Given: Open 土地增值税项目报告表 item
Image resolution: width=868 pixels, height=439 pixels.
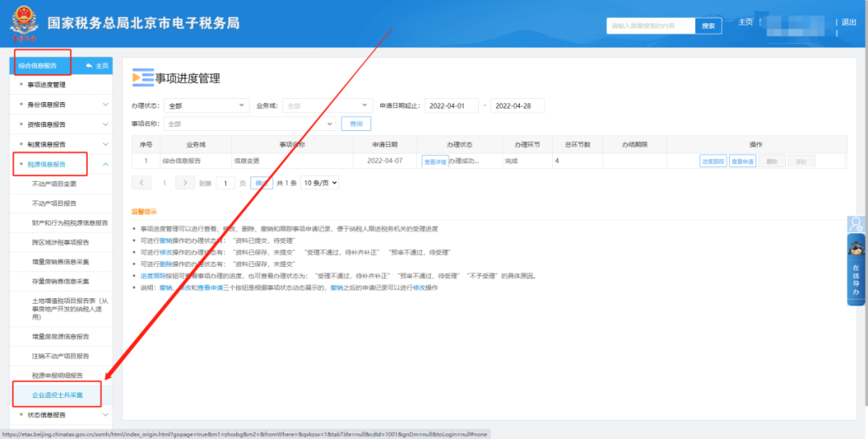Looking at the screenshot, I should click(x=69, y=309).
